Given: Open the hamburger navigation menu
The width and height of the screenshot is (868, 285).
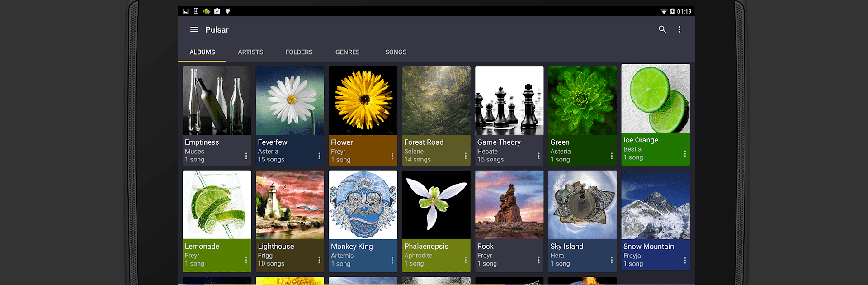Looking at the screenshot, I should click(x=194, y=29).
